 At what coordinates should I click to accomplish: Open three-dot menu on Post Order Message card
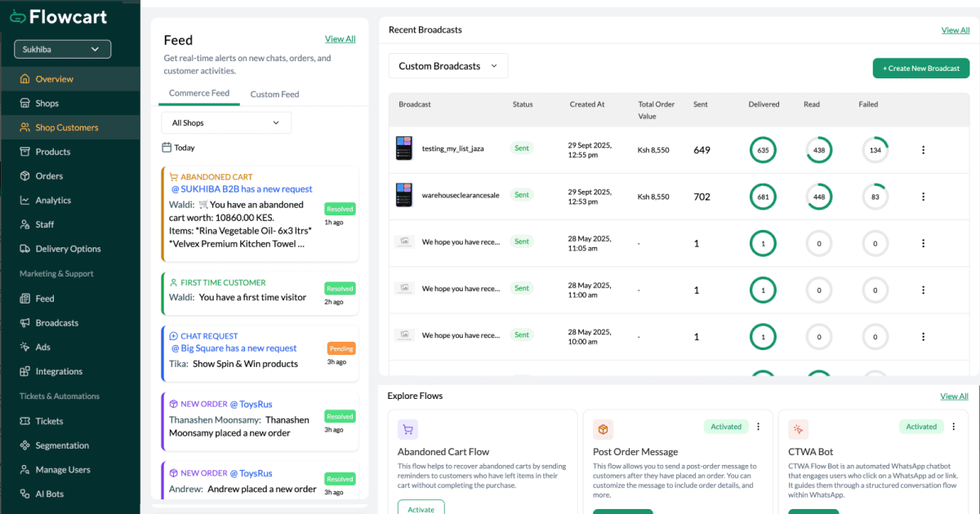pos(758,427)
